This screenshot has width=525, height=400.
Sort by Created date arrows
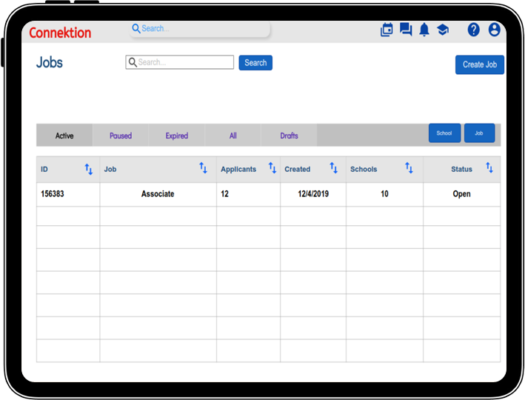[x=333, y=168]
